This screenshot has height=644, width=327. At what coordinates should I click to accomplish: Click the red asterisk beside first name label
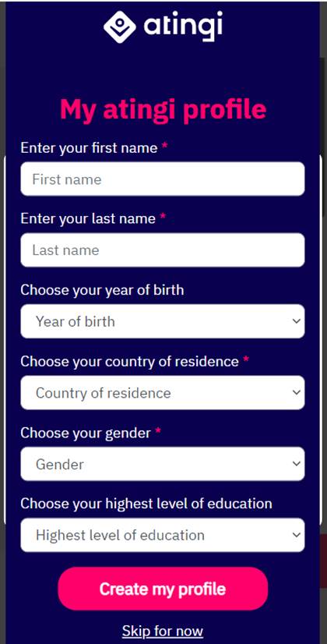(164, 147)
